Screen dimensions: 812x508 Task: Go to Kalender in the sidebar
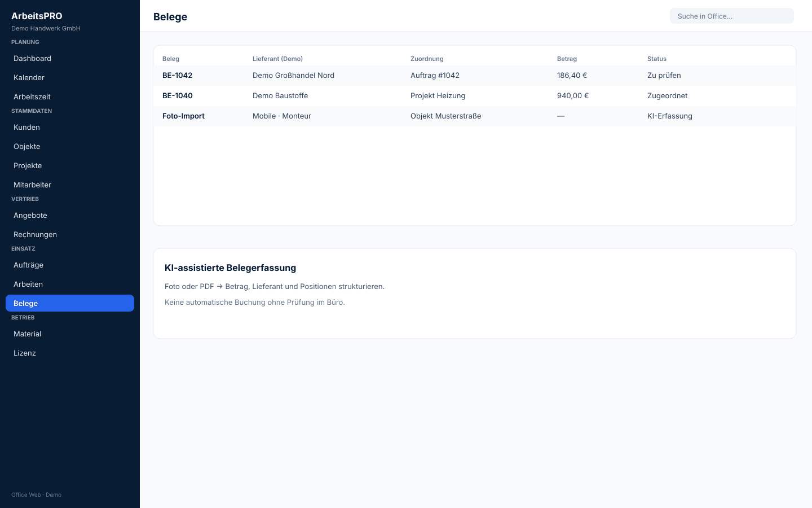point(70,78)
